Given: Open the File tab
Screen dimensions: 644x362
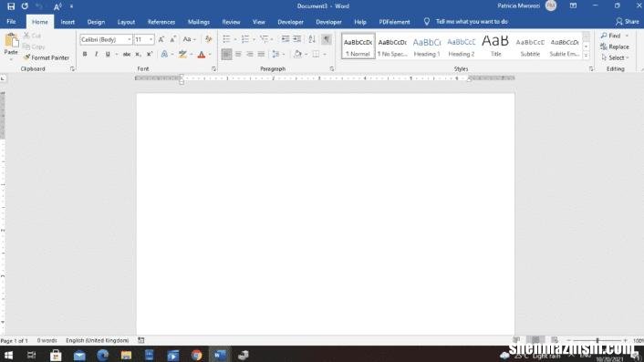Looking at the screenshot, I should pyautogui.click(x=12, y=22).
